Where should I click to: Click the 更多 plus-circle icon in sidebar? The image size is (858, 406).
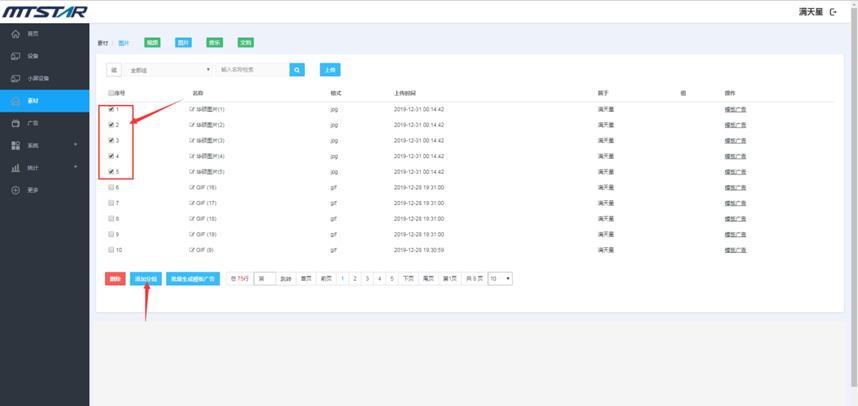[x=15, y=190]
